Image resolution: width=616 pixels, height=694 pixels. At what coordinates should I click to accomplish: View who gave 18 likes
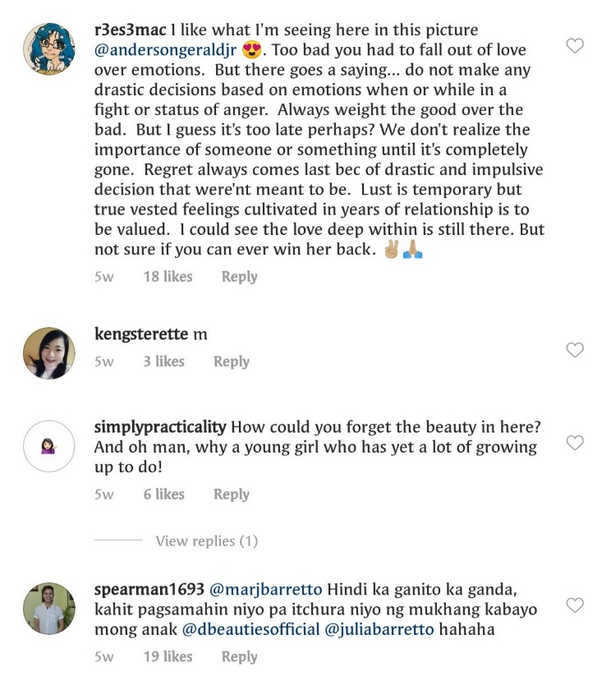[x=168, y=277]
